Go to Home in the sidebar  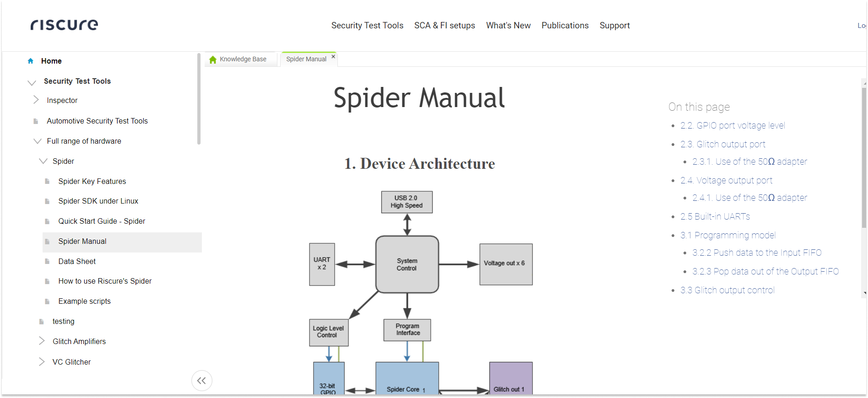click(x=51, y=61)
